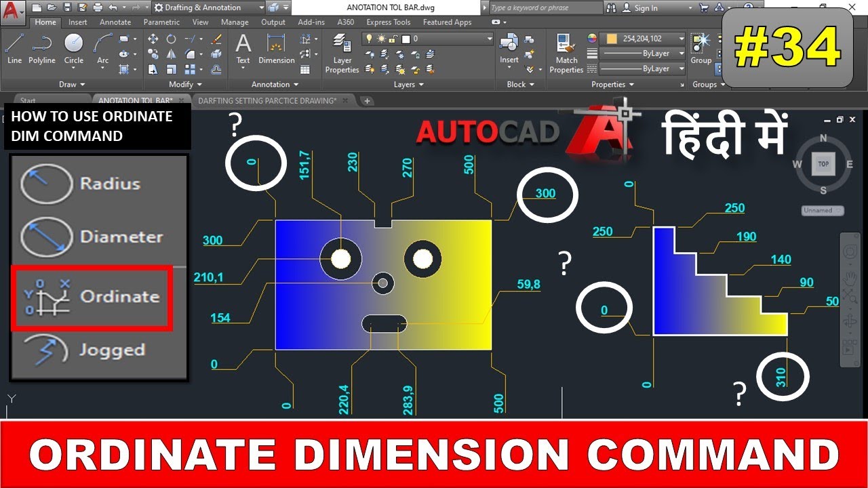This screenshot has height=488, width=868.
Task: Switch to the Insert ribbon tab
Action: (77, 22)
